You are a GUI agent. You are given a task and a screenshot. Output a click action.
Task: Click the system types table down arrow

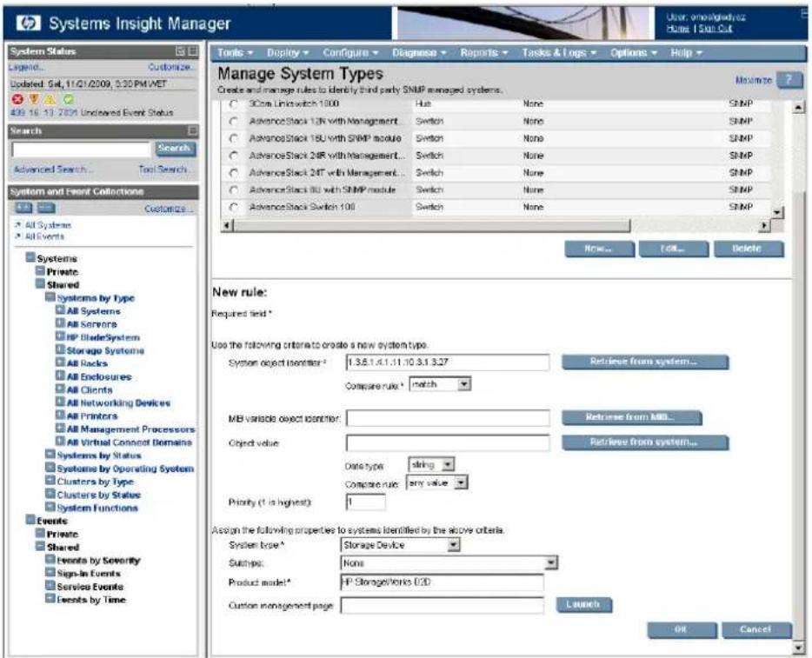click(x=776, y=212)
